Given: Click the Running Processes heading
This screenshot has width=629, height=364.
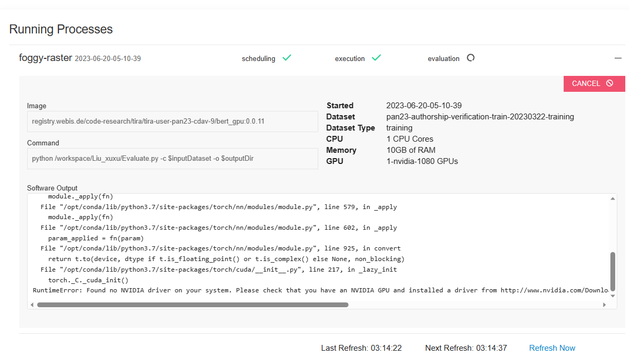Looking at the screenshot, I should (61, 29).
